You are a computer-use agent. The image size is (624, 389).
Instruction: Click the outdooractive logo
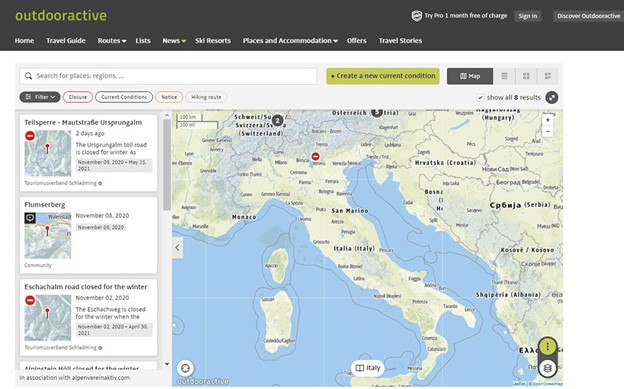point(61,16)
